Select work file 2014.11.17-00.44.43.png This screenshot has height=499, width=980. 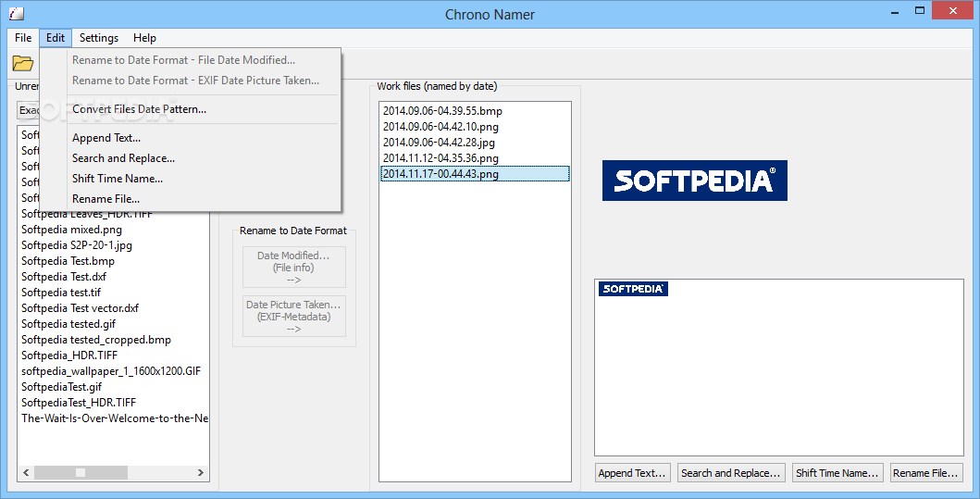(x=475, y=174)
